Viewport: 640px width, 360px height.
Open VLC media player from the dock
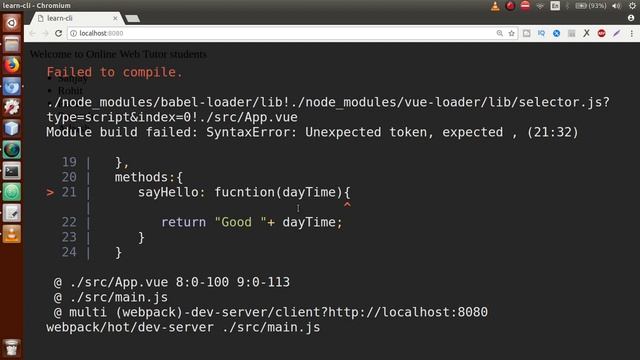(x=12, y=234)
